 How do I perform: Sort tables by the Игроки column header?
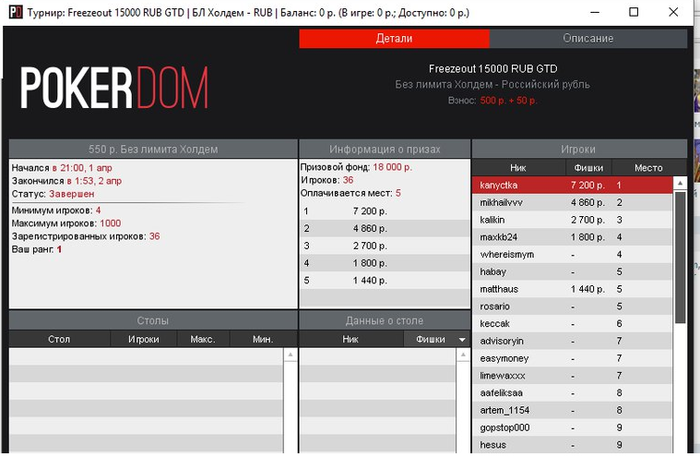click(x=143, y=339)
